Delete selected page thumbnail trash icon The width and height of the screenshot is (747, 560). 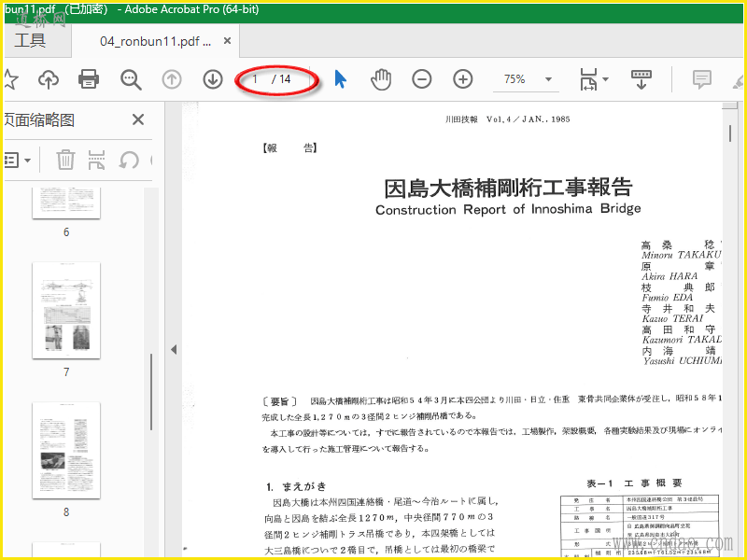pos(65,160)
